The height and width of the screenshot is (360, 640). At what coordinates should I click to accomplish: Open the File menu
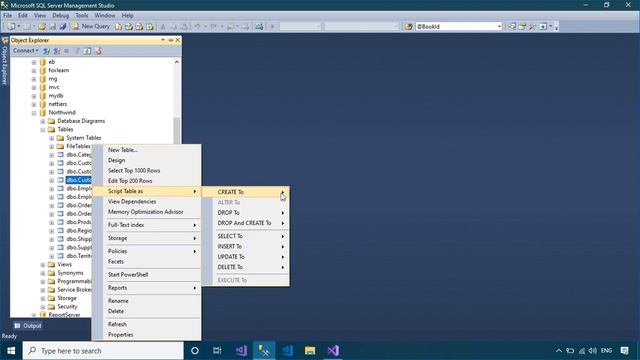(x=7, y=16)
